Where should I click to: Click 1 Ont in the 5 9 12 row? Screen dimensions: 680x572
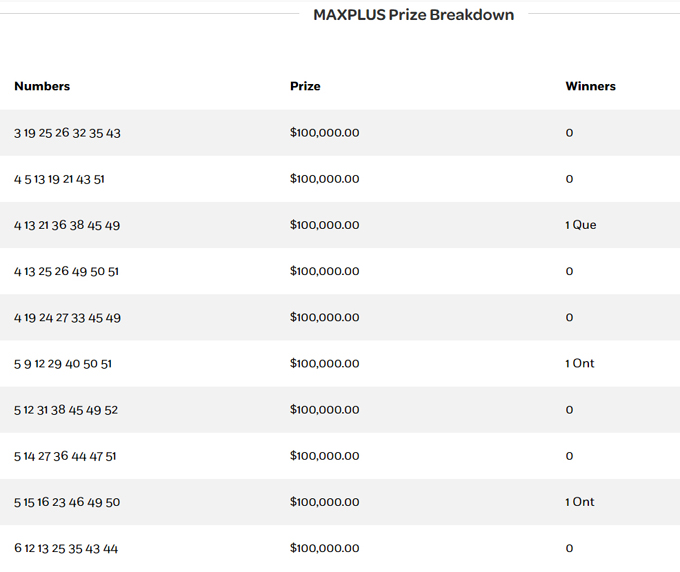point(579,364)
